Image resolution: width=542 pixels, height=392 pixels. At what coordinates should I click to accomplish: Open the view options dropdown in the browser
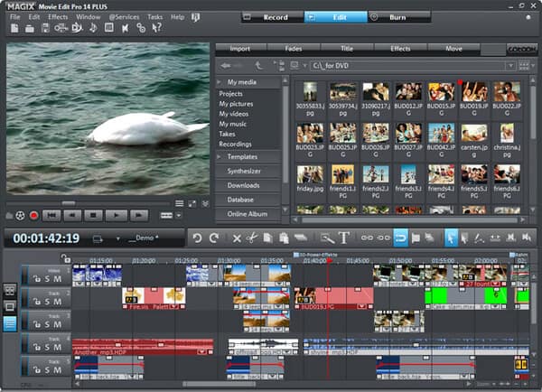tap(533, 66)
